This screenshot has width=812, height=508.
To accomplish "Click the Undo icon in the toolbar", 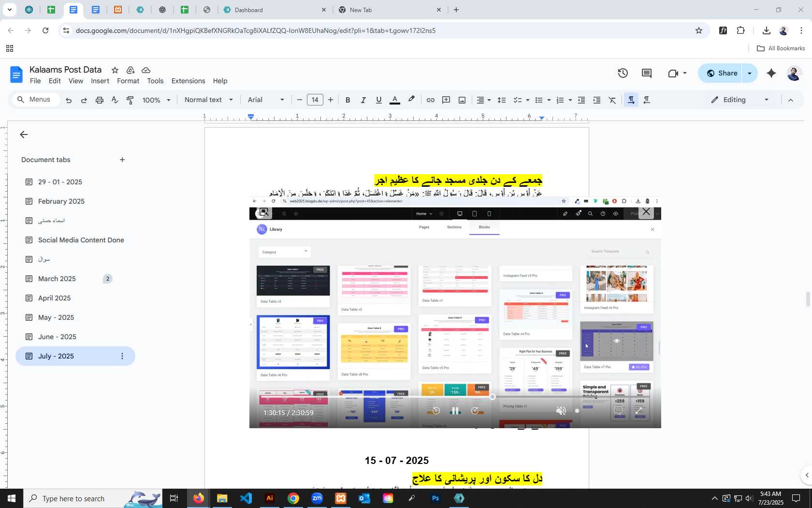I will [69, 100].
